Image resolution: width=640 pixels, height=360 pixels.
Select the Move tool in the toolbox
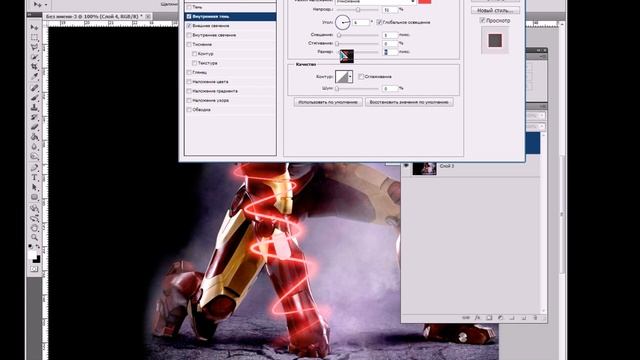coord(35,28)
